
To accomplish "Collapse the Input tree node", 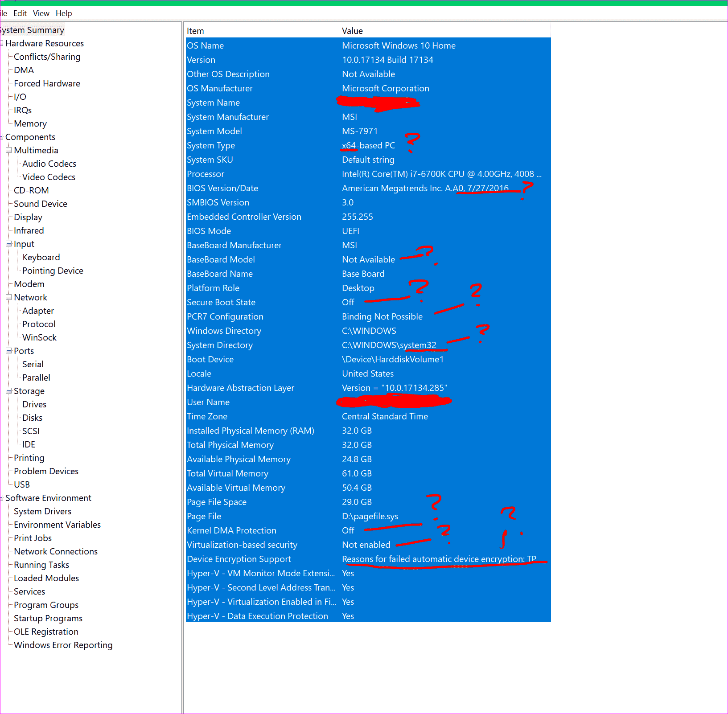I will [x=8, y=244].
